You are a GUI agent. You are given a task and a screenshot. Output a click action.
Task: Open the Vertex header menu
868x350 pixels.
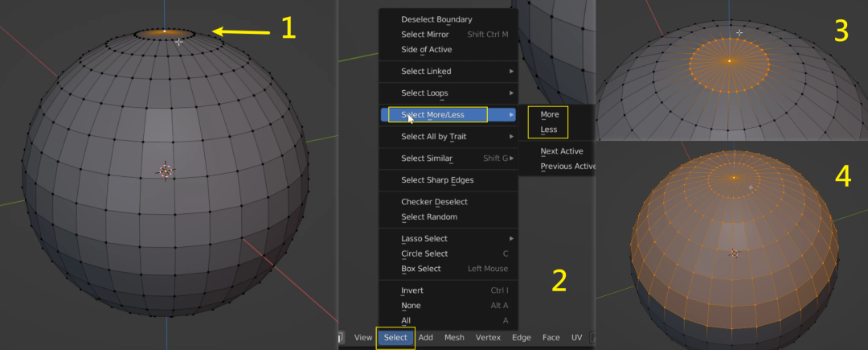pos(489,337)
